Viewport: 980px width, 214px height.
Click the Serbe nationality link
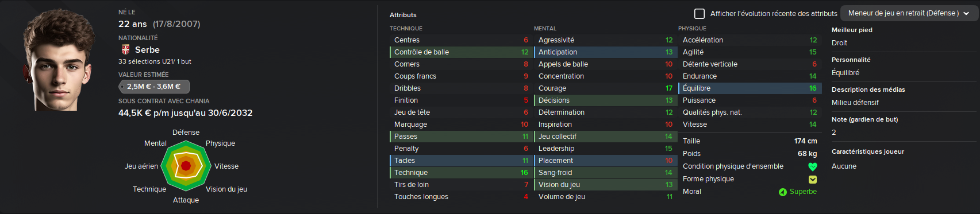[x=147, y=50]
